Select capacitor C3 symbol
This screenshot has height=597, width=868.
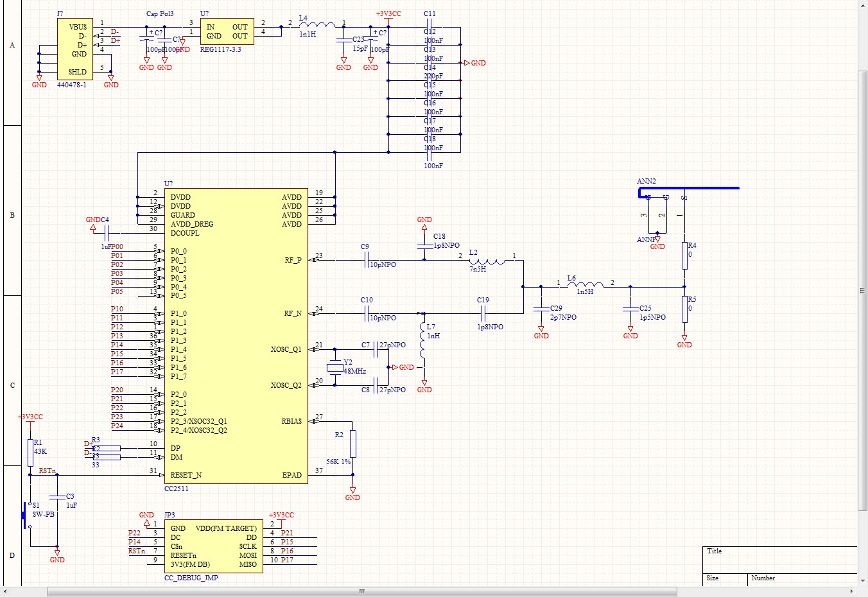point(57,497)
